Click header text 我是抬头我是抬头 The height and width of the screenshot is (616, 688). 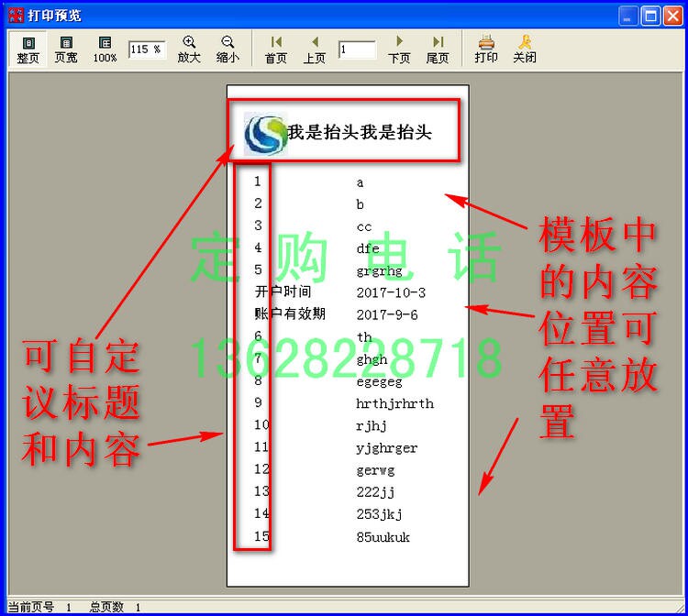pos(360,132)
